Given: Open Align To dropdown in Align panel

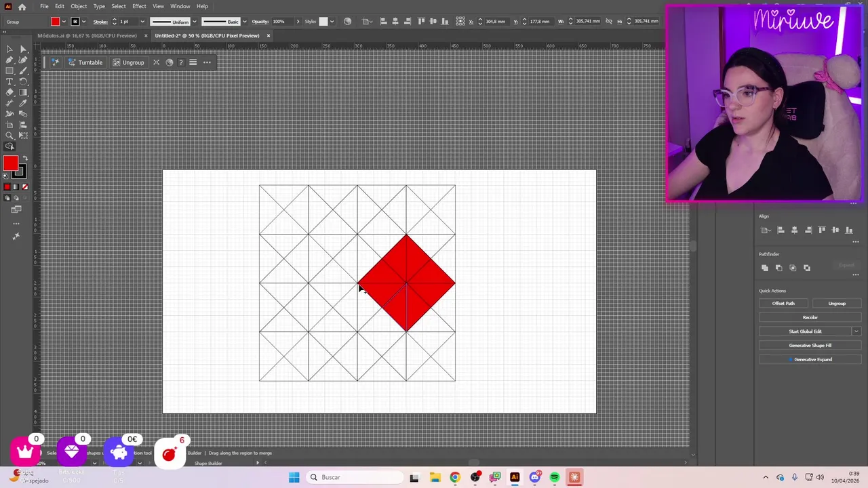Looking at the screenshot, I should [766, 230].
